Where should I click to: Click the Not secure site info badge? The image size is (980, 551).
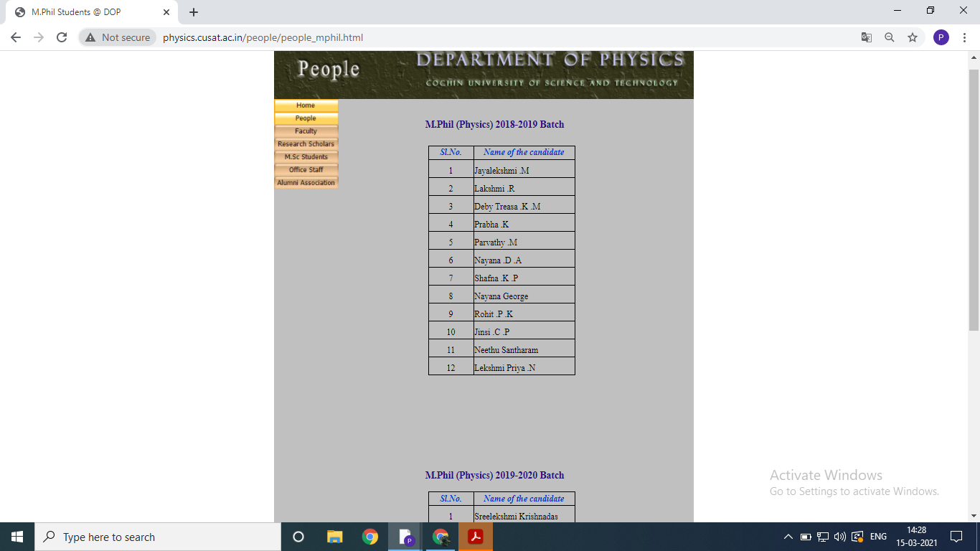[x=118, y=37]
